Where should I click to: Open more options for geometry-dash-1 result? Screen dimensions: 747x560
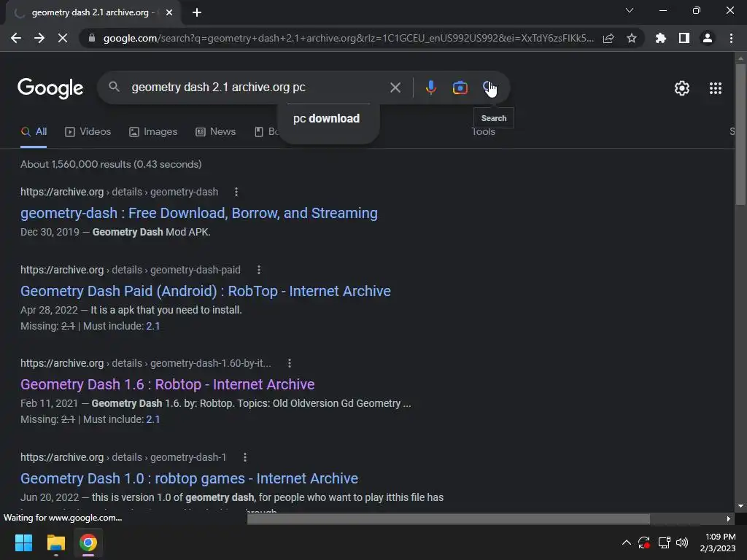[x=245, y=457]
